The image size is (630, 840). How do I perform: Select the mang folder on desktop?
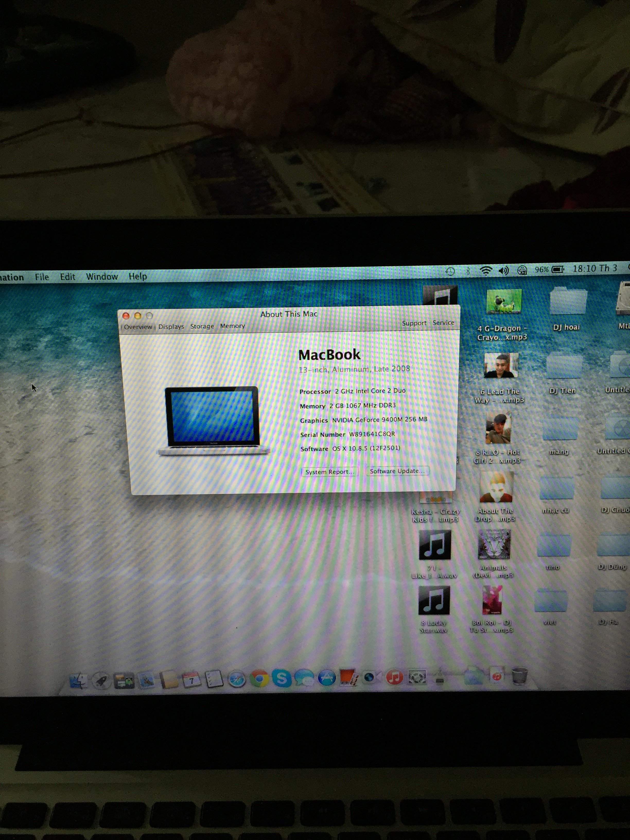click(x=559, y=435)
